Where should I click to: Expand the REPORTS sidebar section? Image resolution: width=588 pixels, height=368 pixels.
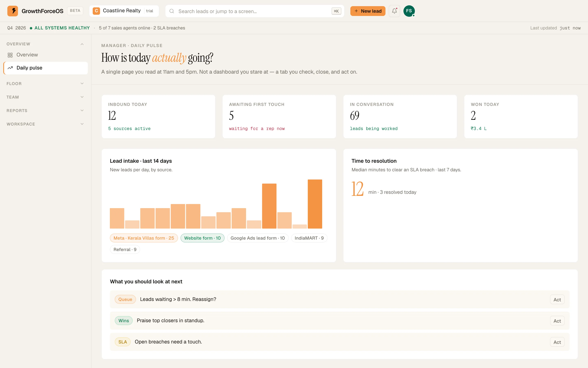coord(46,111)
